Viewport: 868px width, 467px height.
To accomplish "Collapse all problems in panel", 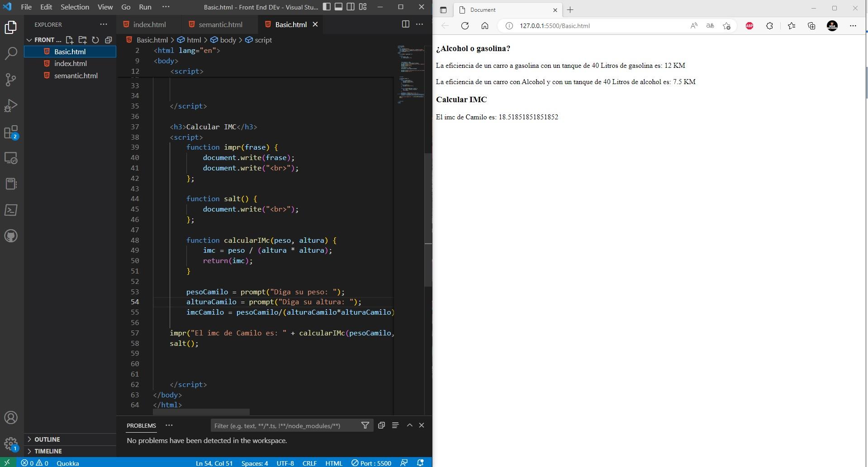I will point(381,425).
